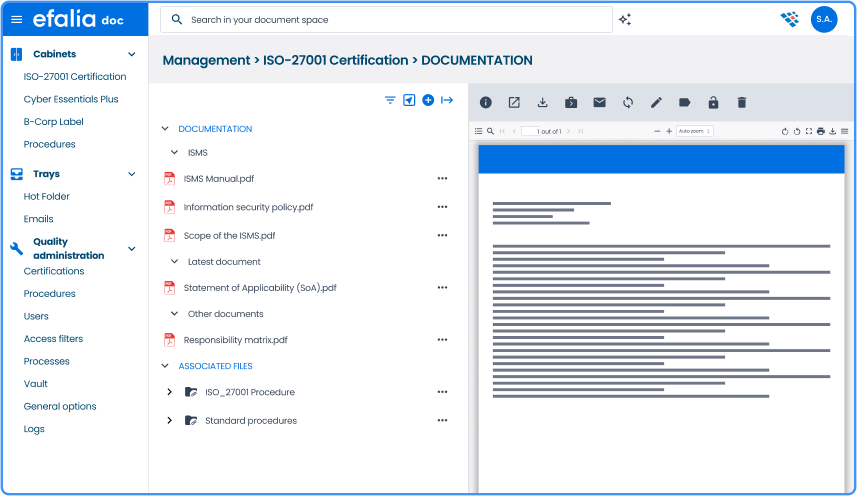Open Information security policy.pdf
The width and height of the screenshot is (857, 496).
[x=248, y=207]
